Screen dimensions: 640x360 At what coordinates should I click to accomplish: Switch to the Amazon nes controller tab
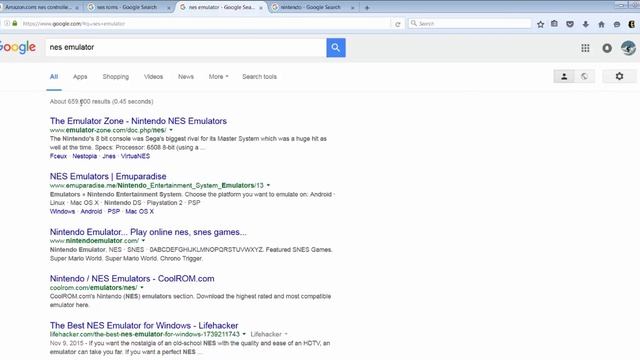click(x=38, y=7)
